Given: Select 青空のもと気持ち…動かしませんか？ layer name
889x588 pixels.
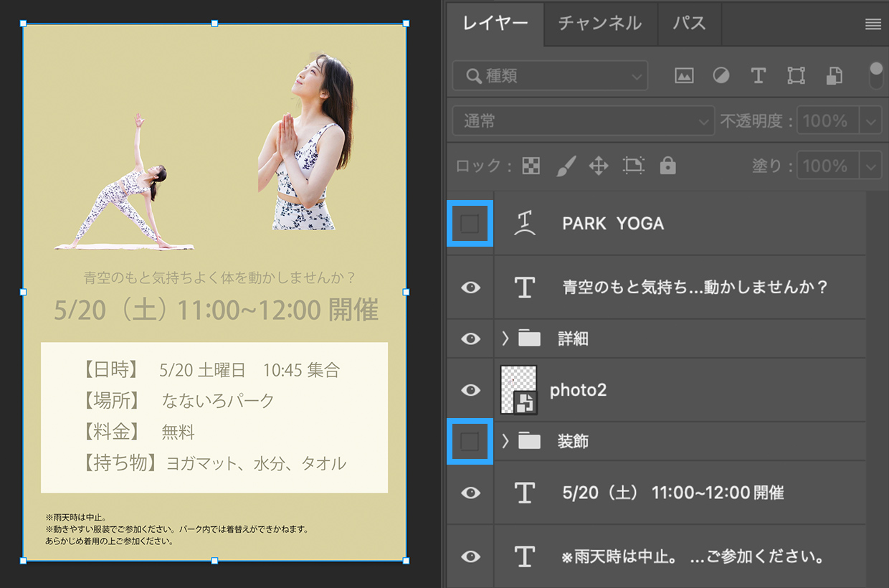Looking at the screenshot, I should [x=695, y=288].
